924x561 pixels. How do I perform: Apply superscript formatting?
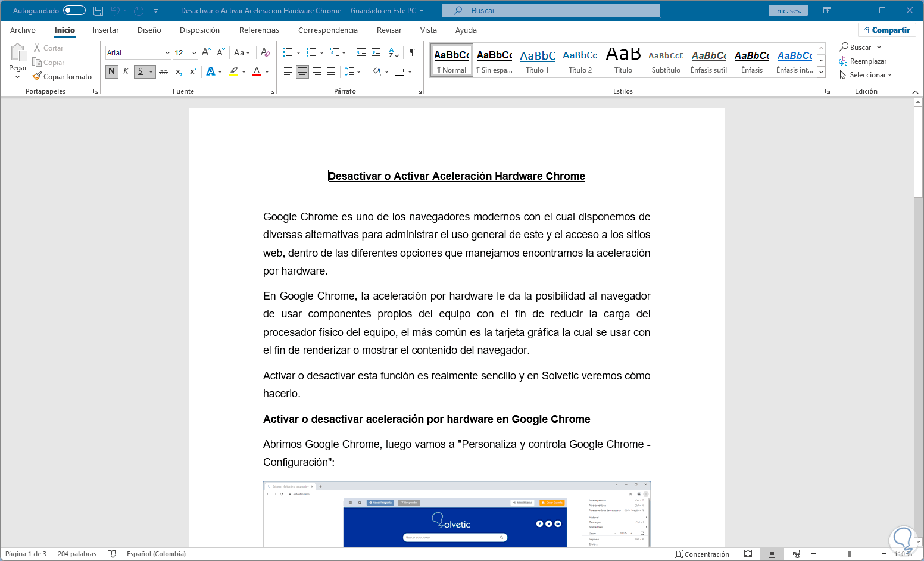click(x=193, y=71)
